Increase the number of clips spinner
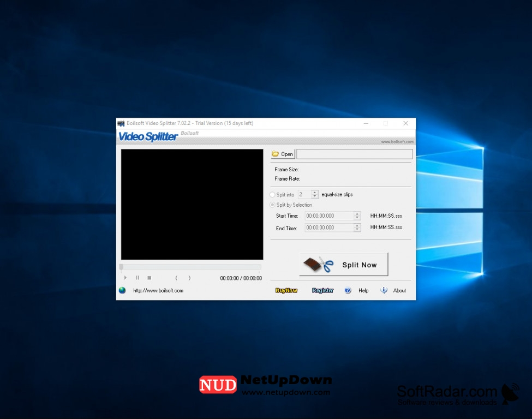The width and height of the screenshot is (532, 419). (x=315, y=193)
